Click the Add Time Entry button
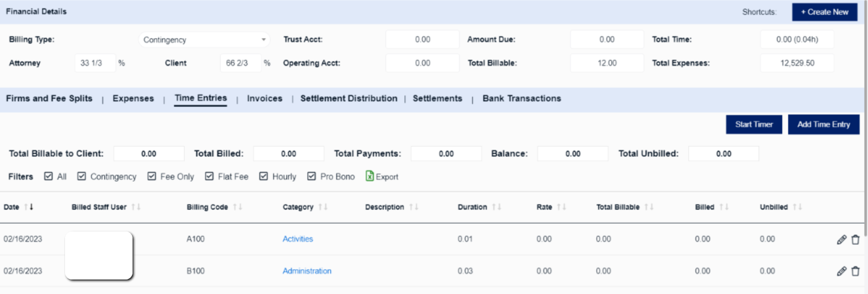This screenshot has width=868, height=294. coord(823,124)
